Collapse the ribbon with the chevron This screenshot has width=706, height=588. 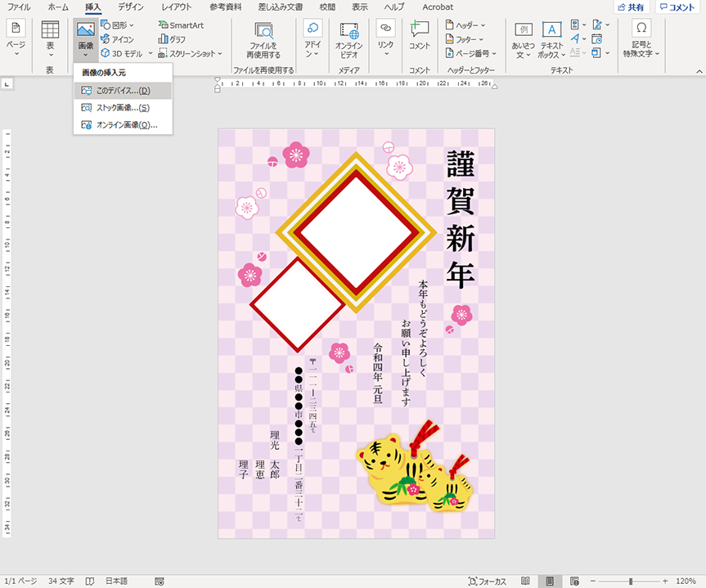point(699,71)
